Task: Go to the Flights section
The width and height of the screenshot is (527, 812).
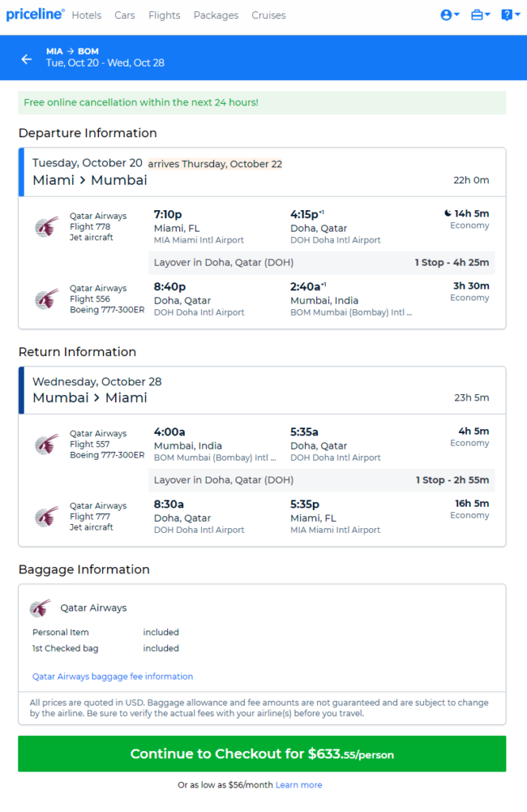Action: tap(164, 16)
